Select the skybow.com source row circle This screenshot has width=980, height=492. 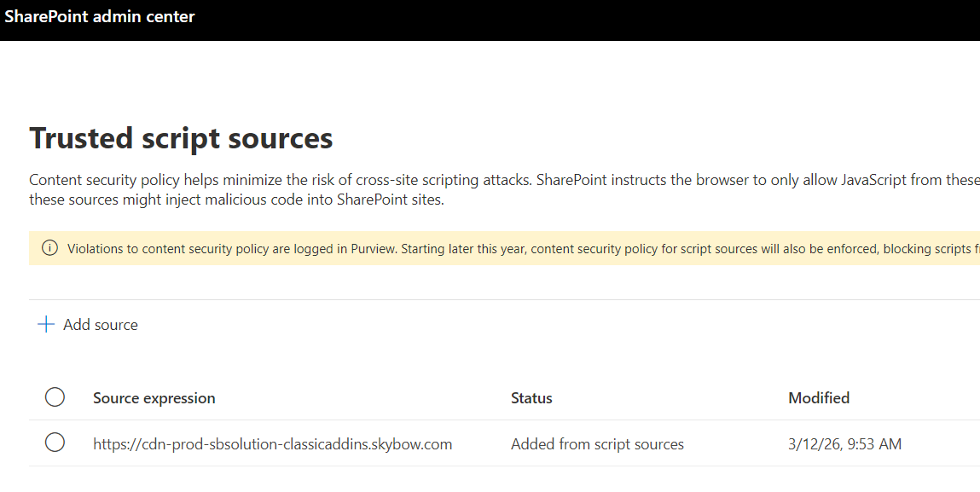tap(55, 443)
